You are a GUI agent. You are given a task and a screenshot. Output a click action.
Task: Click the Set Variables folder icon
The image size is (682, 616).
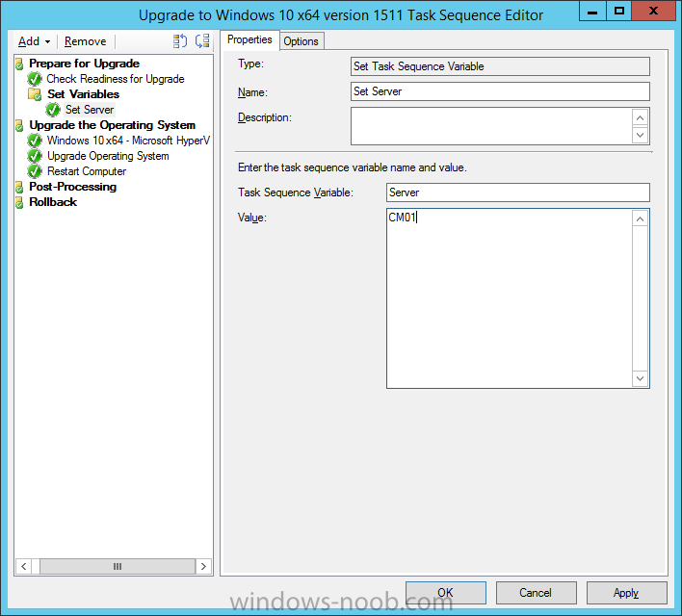pyautogui.click(x=35, y=94)
